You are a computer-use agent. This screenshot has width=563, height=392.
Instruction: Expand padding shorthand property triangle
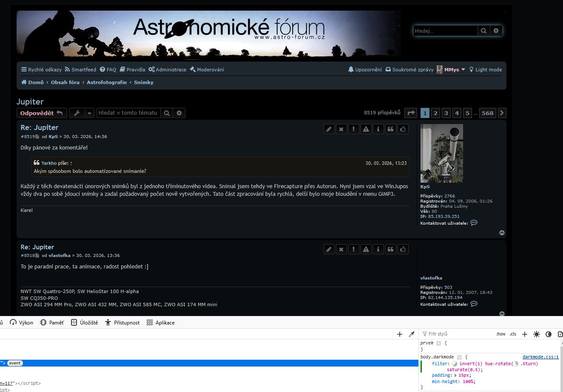click(456, 375)
